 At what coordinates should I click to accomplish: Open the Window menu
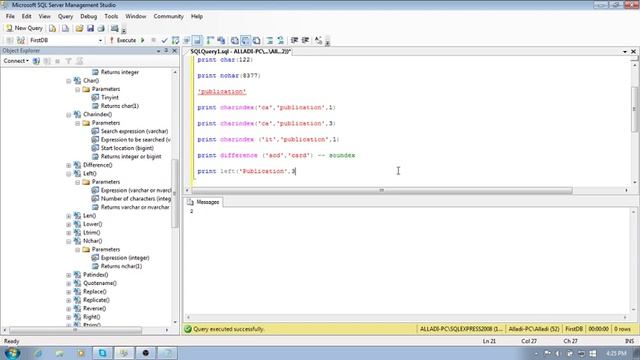[x=136, y=16]
